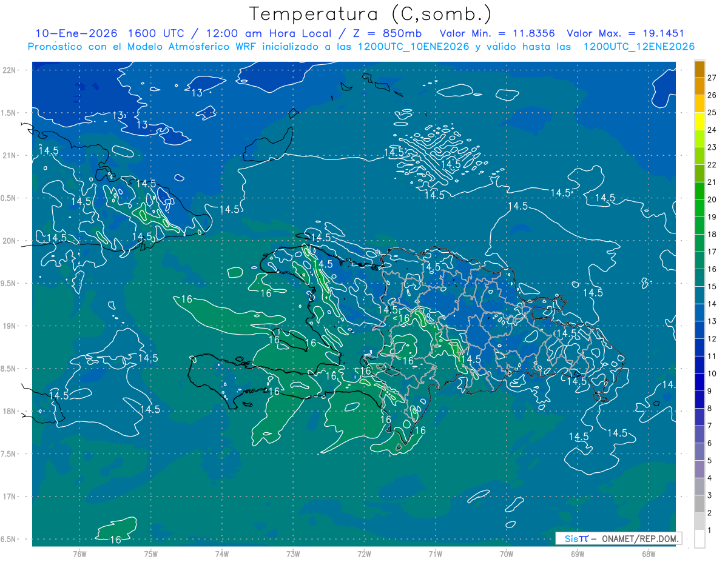
Task: Click the Valor Max. = 19.1451 readout
Action: 625,33
